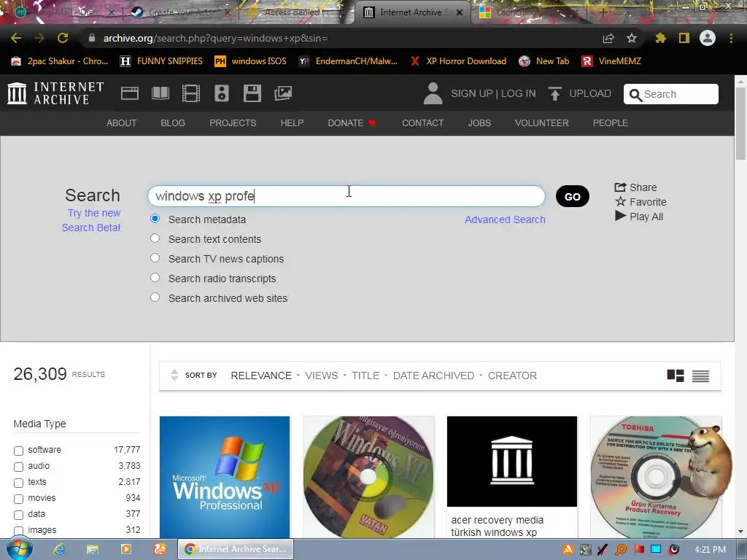Image resolution: width=747 pixels, height=560 pixels.
Task: Select Search archived web sites option
Action: pos(155,297)
